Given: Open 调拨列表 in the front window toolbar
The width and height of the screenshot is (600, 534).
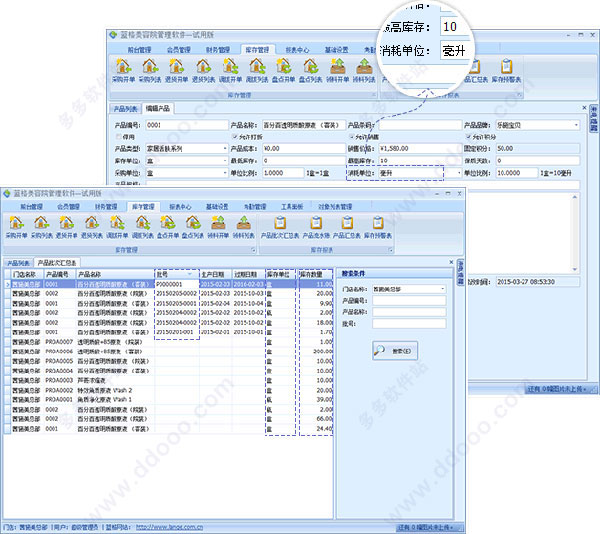Looking at the screenshot, I should click(142, 226).
